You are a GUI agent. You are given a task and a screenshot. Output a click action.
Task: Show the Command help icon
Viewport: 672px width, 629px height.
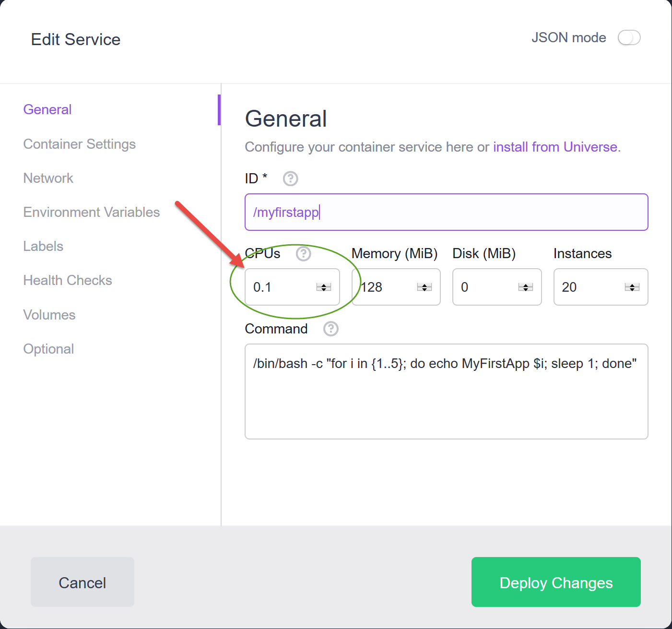(x=330, y=329)
